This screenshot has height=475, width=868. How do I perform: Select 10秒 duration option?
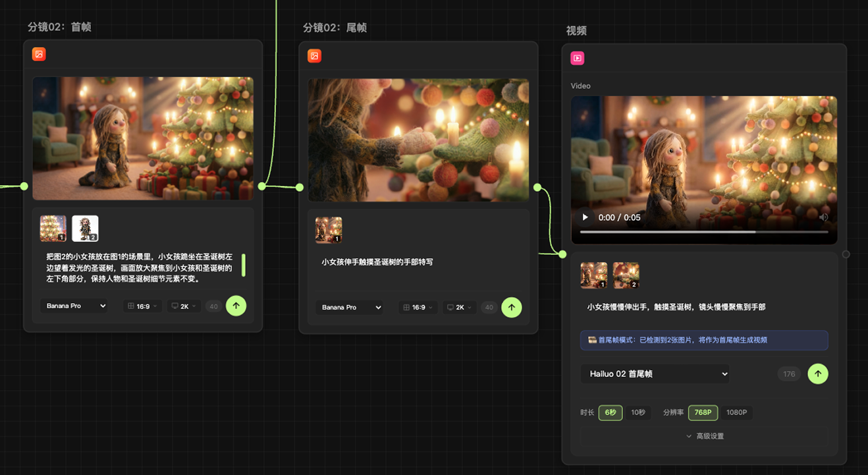click(638, 412)
